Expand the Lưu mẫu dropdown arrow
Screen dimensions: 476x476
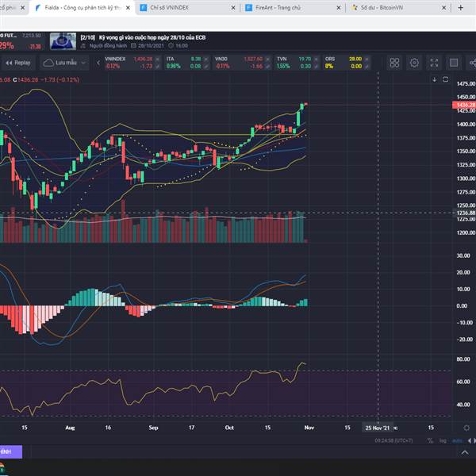click(x=83, y=63)
